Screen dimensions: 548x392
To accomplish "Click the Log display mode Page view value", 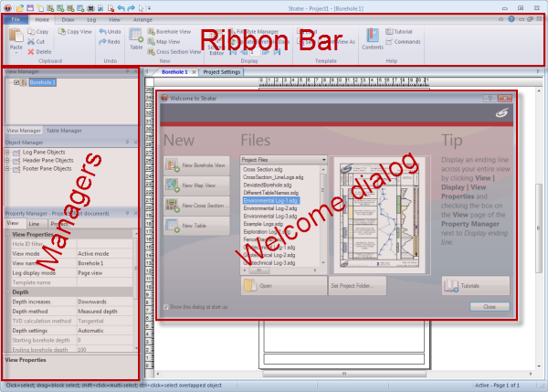I will [x=104, y=273].
